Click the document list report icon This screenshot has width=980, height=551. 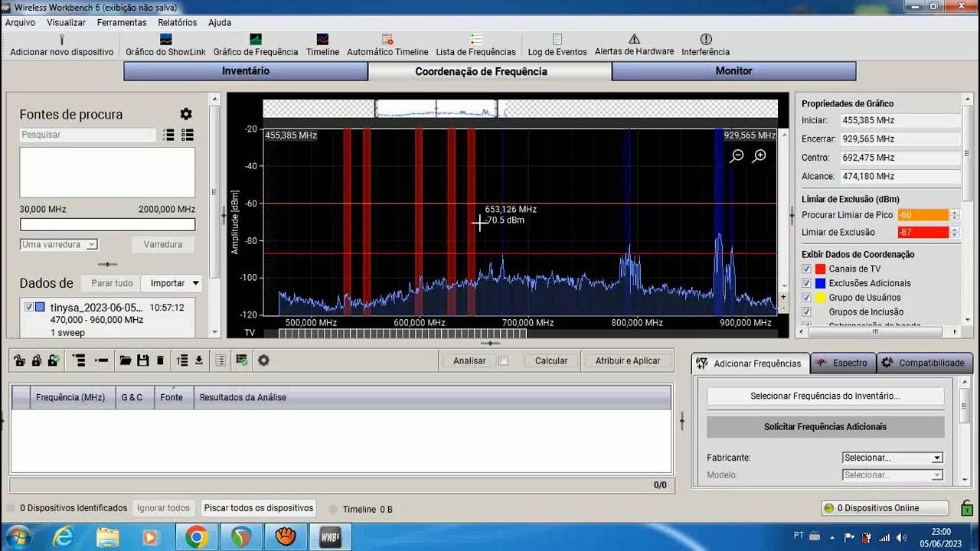pyautogui.click(x=220, y=360)
